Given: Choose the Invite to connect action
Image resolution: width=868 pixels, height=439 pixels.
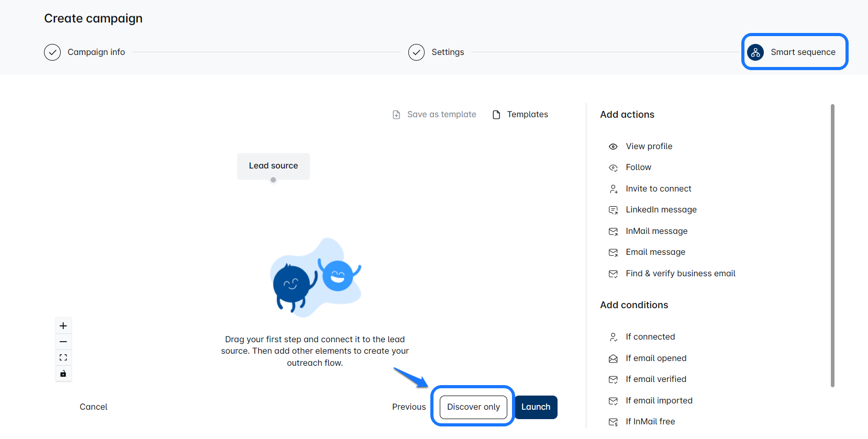Looking at the screenshot, I should 658,189.
